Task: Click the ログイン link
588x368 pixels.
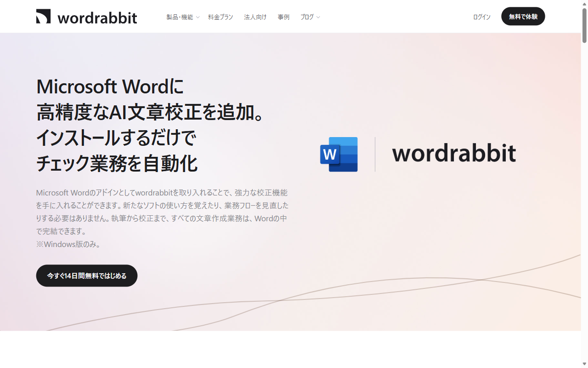Action: (482, 17)
